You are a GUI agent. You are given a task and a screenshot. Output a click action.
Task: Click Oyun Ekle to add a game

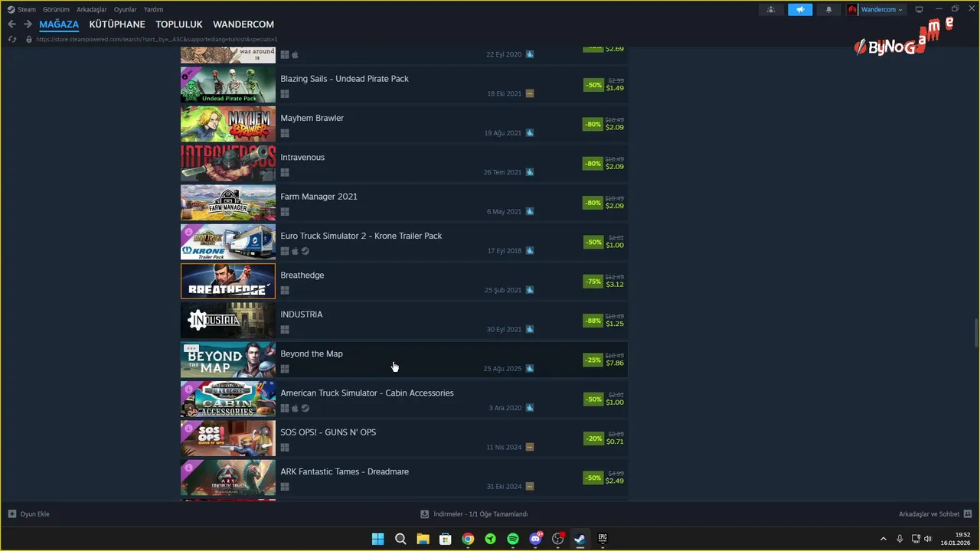coord(34,514)
